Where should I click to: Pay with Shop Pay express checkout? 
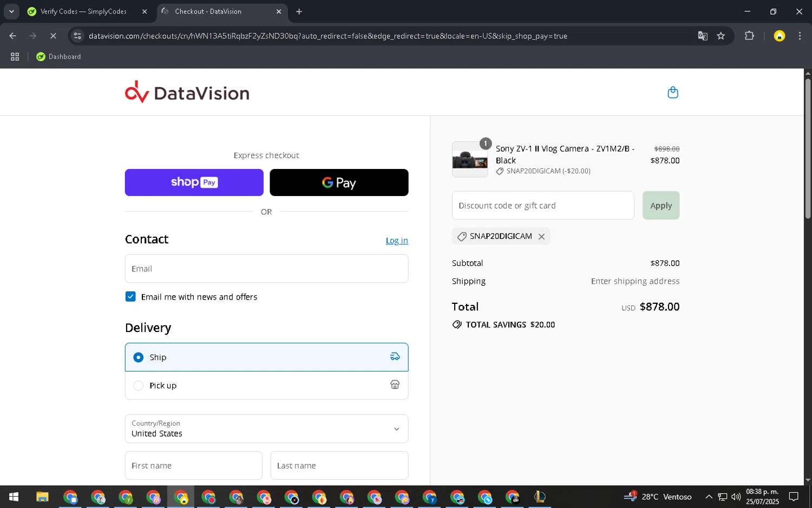pyautogui.click(x=194, y=183)
